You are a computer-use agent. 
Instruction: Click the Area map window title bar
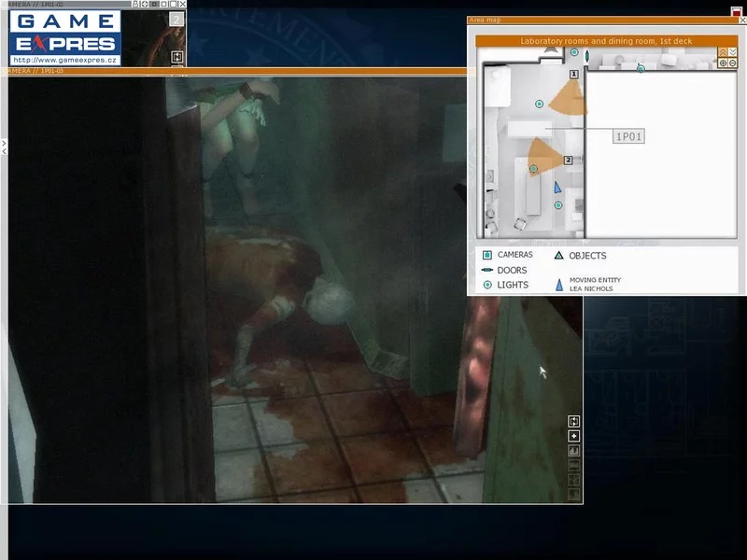(x=598, y=20)
